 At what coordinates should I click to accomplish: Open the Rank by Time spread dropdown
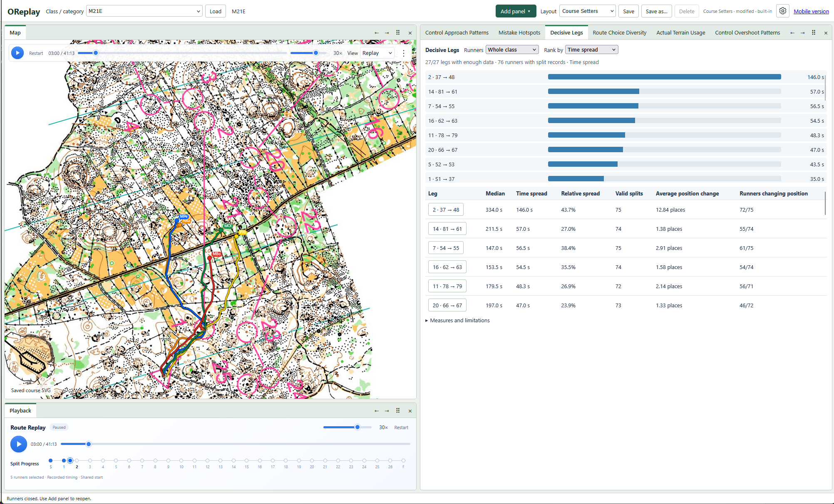pos(591,49)
